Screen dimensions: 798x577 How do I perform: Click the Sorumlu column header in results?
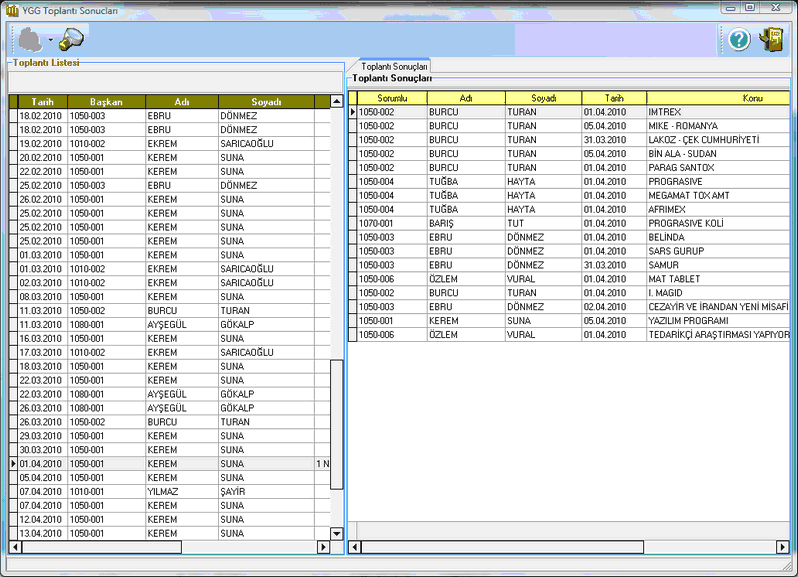(x=392, y=98)
